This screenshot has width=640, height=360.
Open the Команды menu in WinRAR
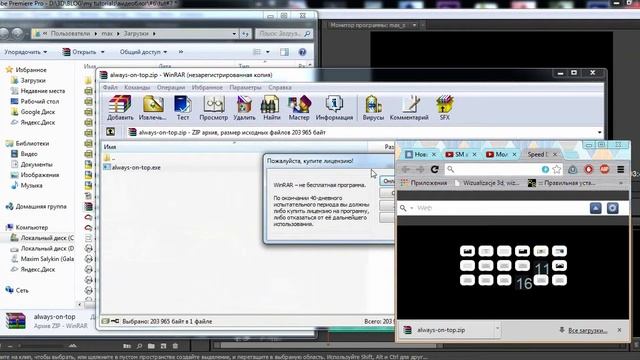[137, 87]
